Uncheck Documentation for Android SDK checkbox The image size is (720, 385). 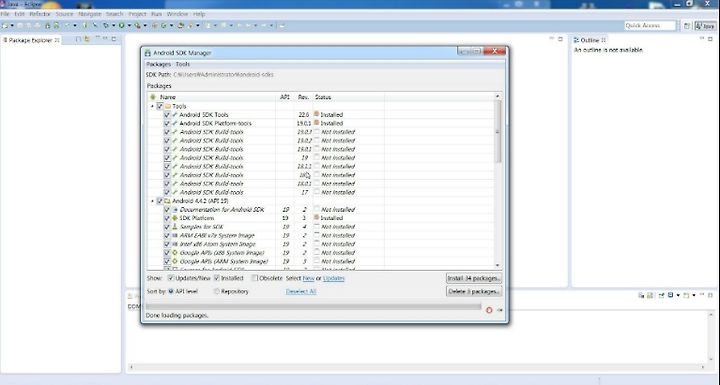(167, 209)
